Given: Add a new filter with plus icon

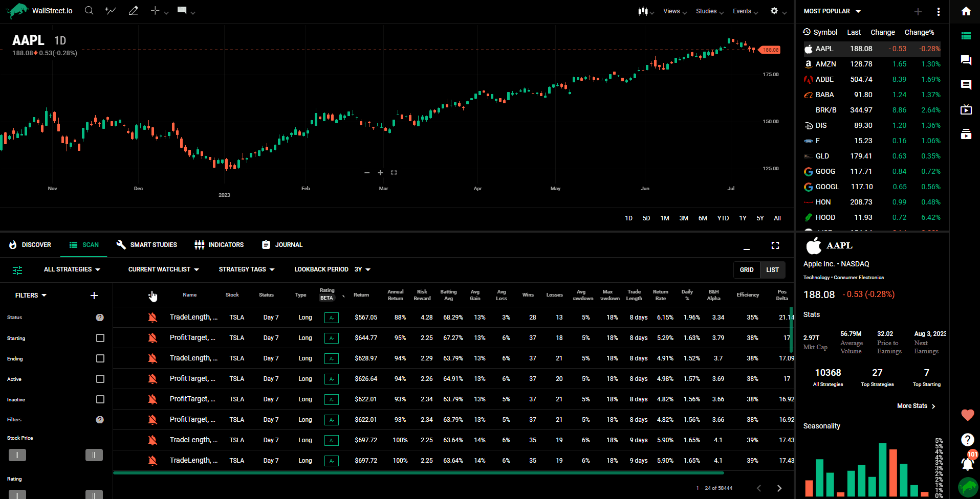Looking at the screenshot, I should (94, 296).
